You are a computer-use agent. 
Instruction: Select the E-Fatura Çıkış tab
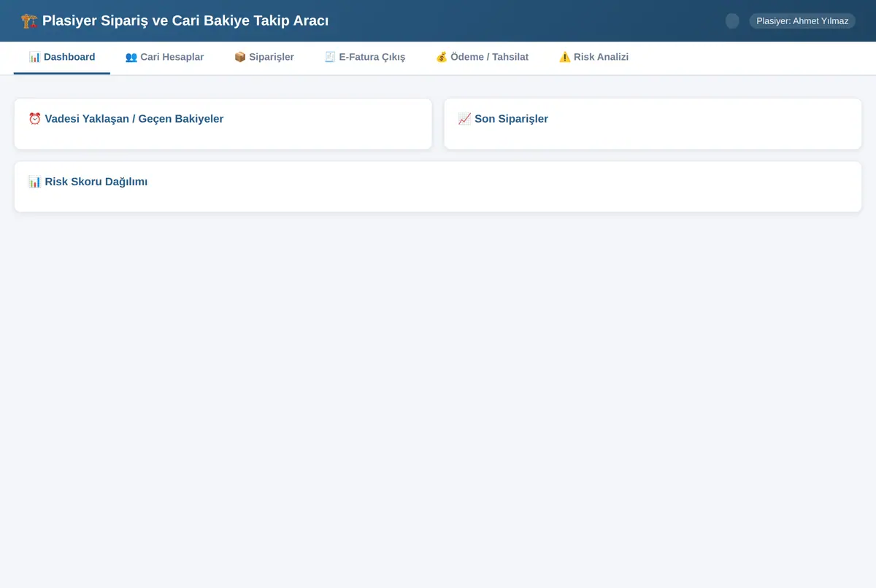[x=364, y=57]
